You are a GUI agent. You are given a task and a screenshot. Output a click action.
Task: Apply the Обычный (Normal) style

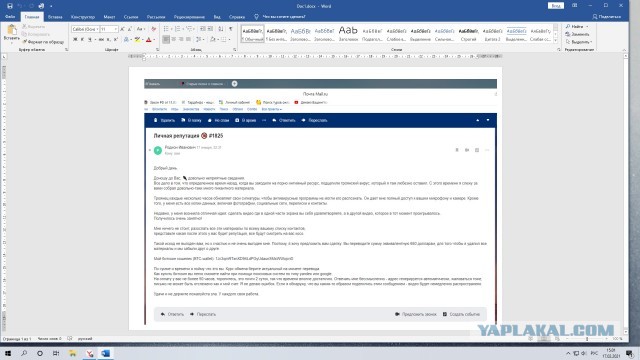click(252, 34)
